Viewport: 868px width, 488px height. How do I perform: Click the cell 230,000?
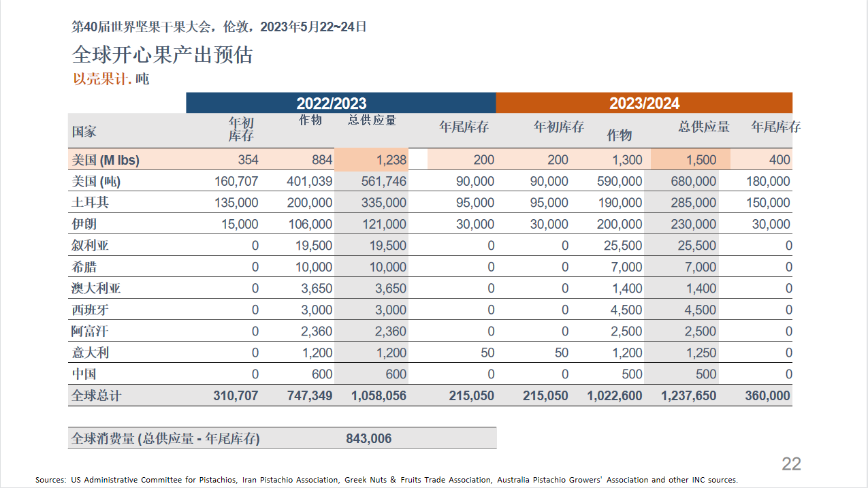coord(694,224)
